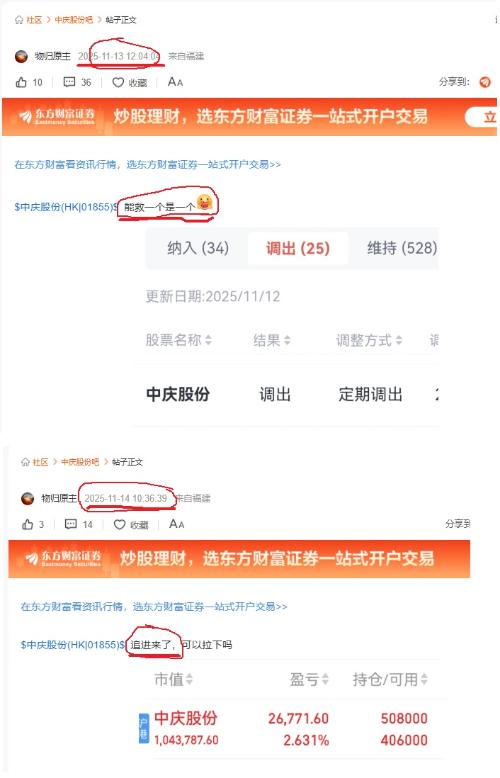This screenshot has width=500, height=778.
Task: Click the $中庆股份(HK|01855)$ stock link in first post
Action: [x=66, y=207]
